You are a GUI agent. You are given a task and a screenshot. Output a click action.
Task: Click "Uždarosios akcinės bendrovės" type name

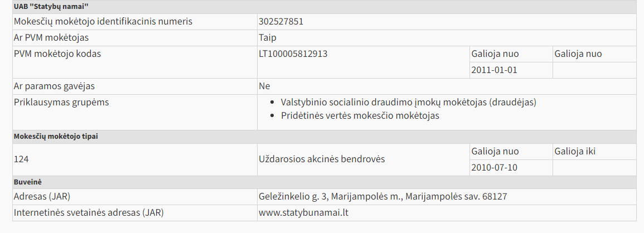(322, 159)
